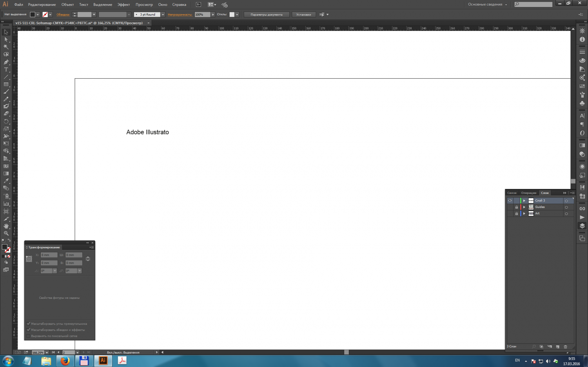The width and height of the screenshot is (588, 367).
Task: Toggle the 'Выровнять по пиксельной сетке' checkbox
Action: (x=28, y=336)
